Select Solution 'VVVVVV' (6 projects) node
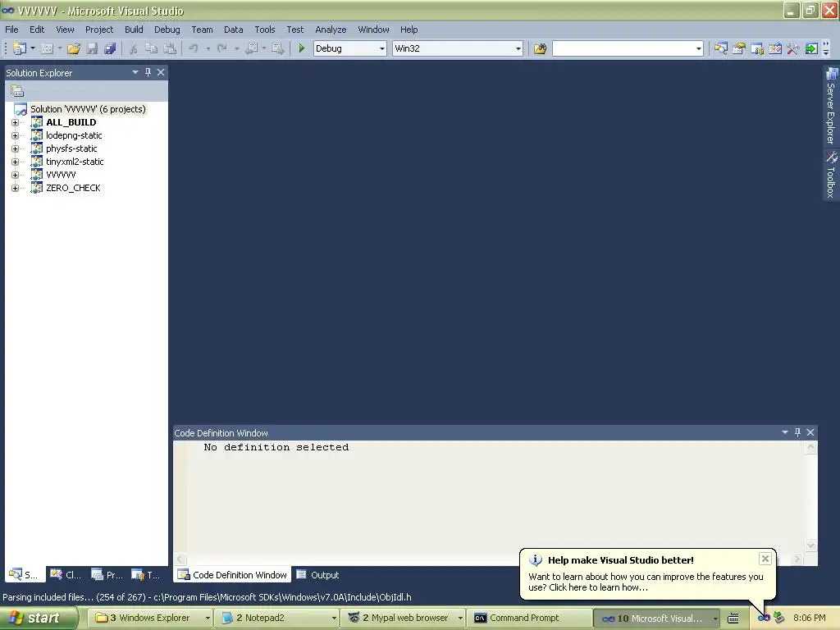This screenshot has width=840, height=630. coord(88,109)
